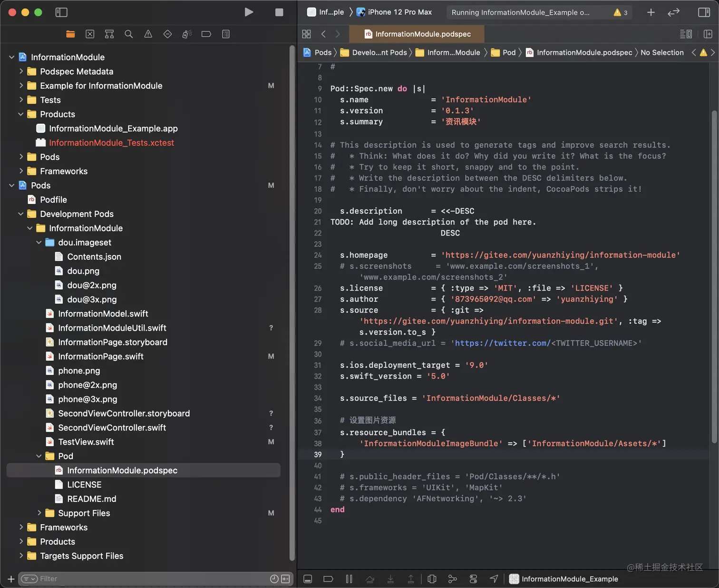Jump to next issue arrow in jump bar
Viewport: 719px width, 588px height.
pyautogui.click(x=712, y=52)
